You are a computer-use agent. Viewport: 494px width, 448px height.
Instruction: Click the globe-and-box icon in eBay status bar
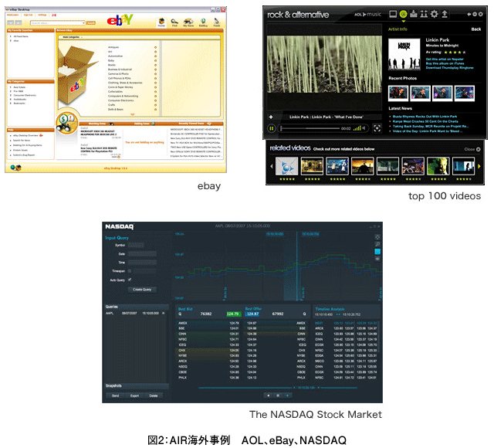15,168
